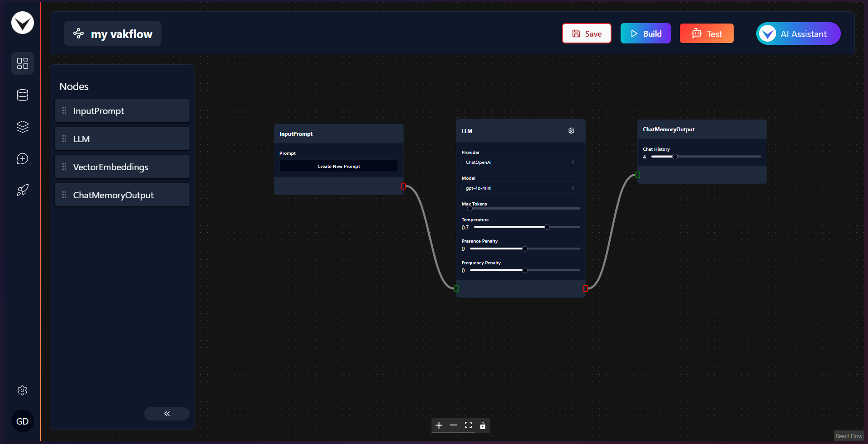Click the Create New Prompt field
Image resolution: width=868 pixels, height=444 pixels.
click(339, 166)
